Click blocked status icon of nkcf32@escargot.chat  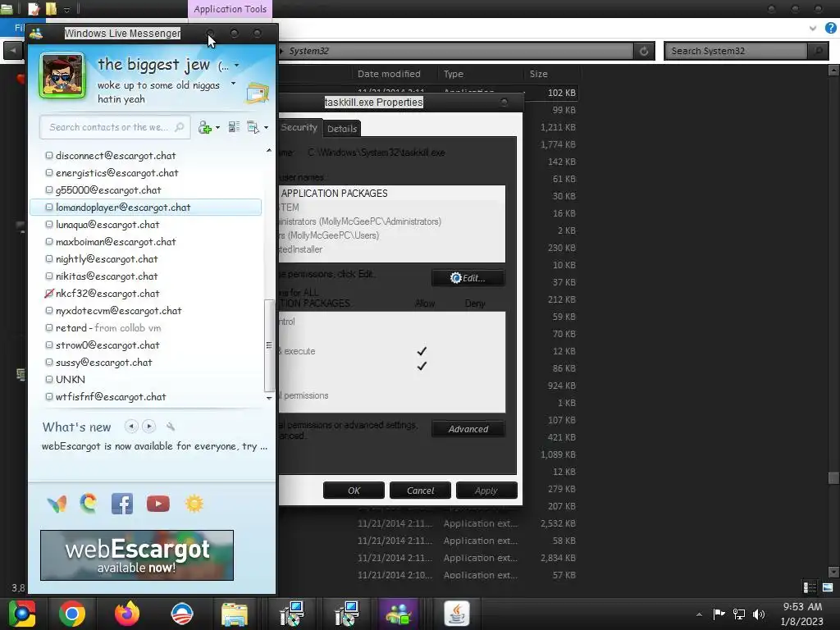coord(48,294)
